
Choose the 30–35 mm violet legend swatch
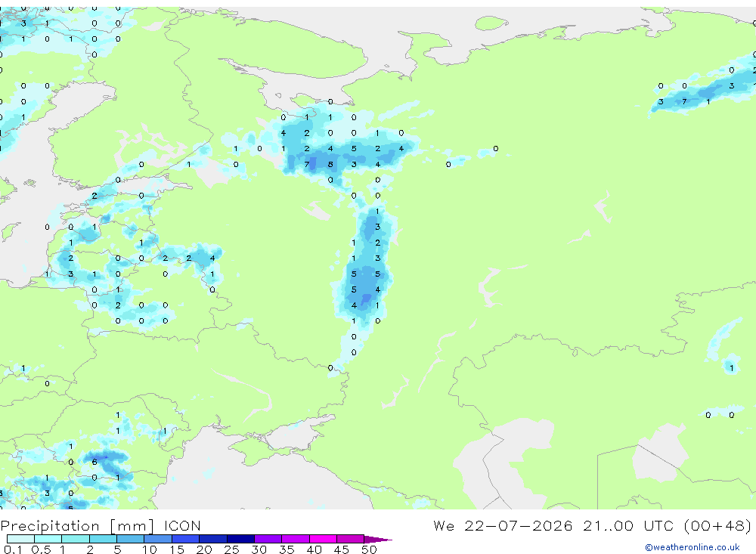(268, 539)
